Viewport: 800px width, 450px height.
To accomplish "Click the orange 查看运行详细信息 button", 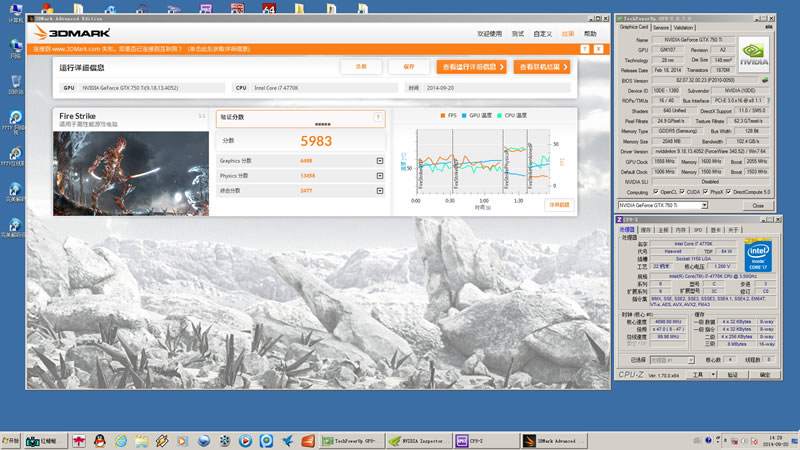I will 469,67.
